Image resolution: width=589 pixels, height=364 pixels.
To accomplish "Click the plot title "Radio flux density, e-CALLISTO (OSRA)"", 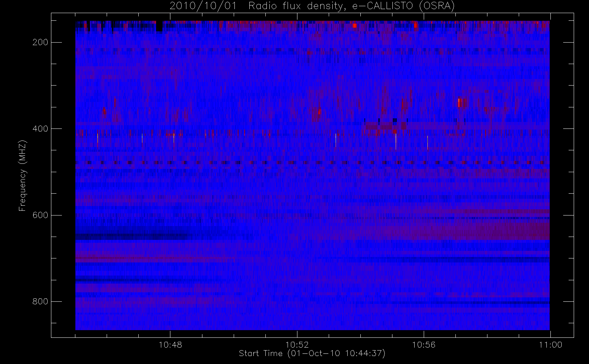I will [x=352, y=6].
